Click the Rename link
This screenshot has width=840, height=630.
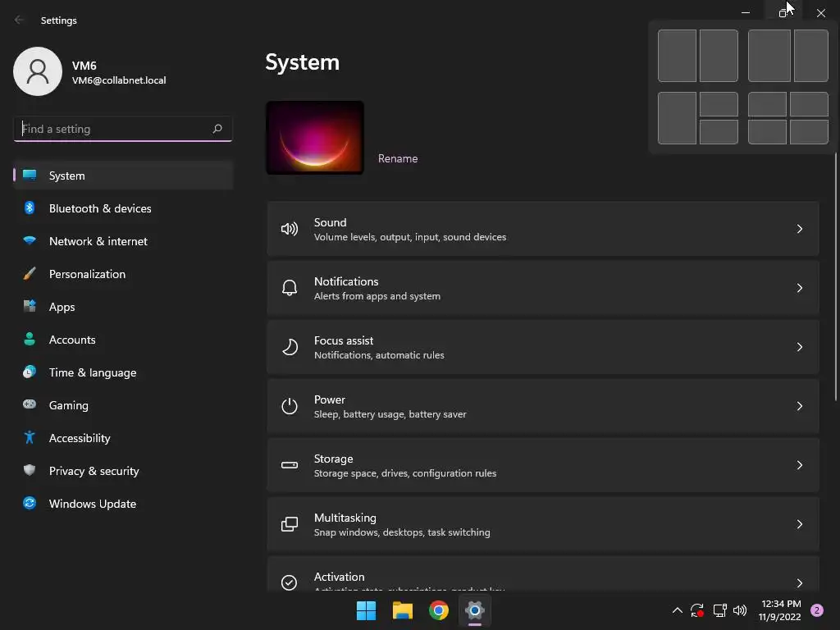[398, 158]
